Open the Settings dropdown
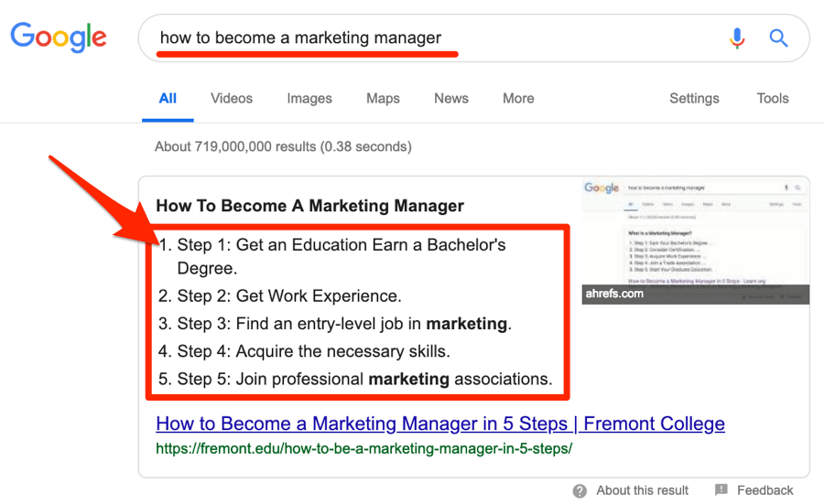Screen dimensions: 824x504 click(696, 99)
